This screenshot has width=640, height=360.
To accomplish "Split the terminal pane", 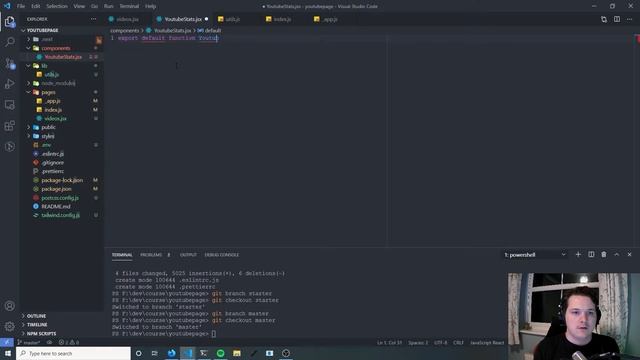I will (x=591, y=254).
